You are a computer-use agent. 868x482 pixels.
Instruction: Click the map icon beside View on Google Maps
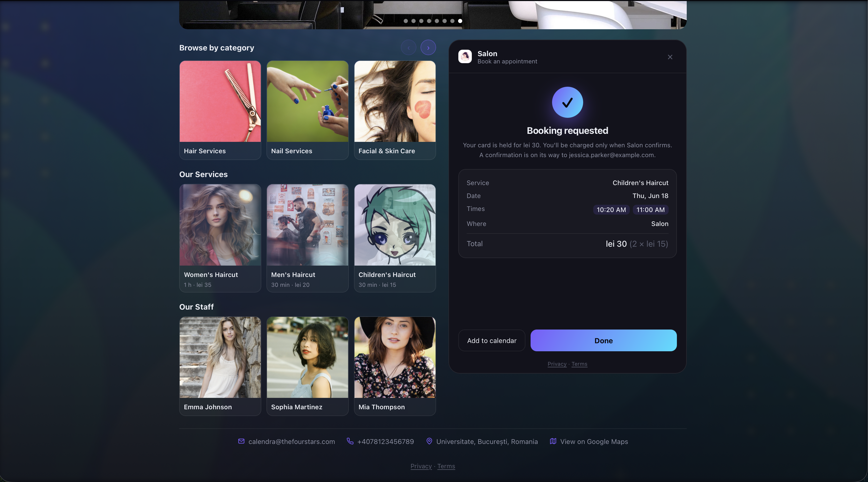pos(553,441)
